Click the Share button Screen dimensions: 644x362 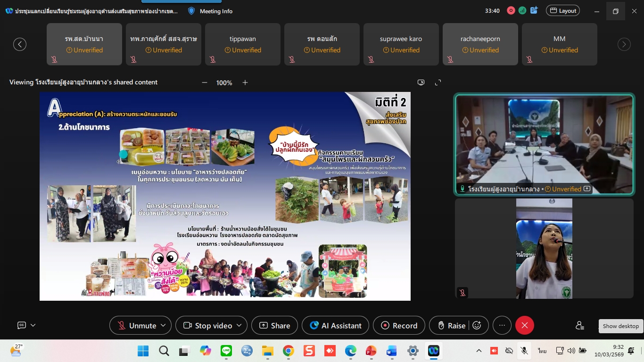(x=274, y=325)
